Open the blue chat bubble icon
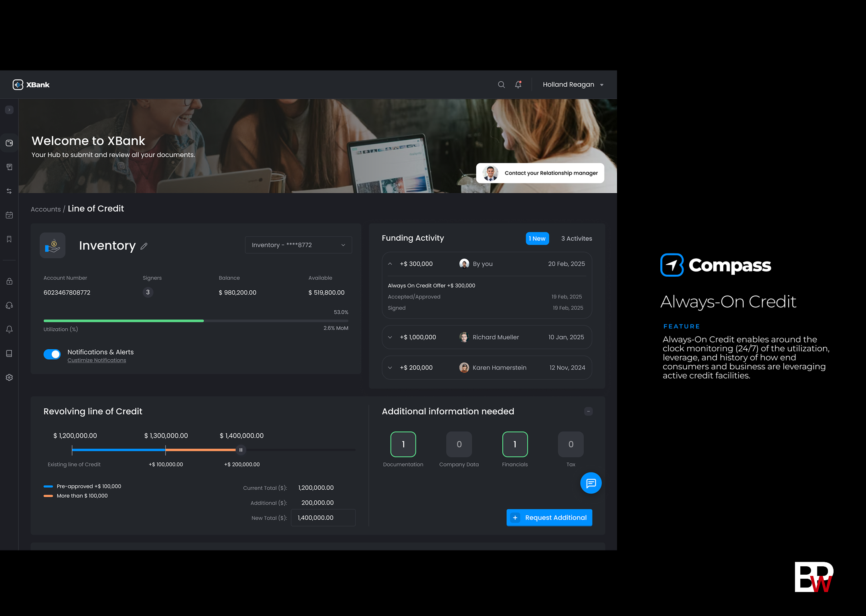Viewport: 866px width, 616px height. pyautogui.click(x=591, y=483)
